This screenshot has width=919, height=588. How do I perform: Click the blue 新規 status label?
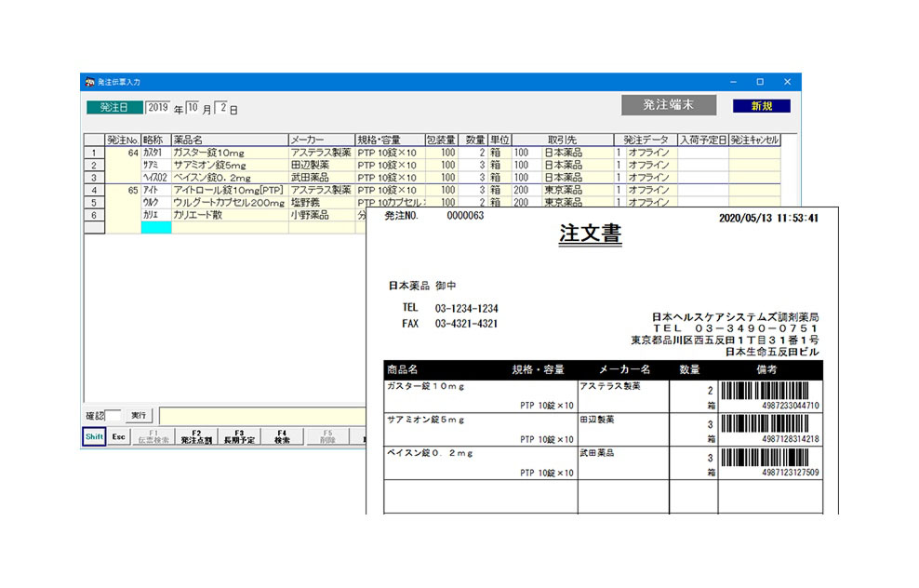click(761, 106)
